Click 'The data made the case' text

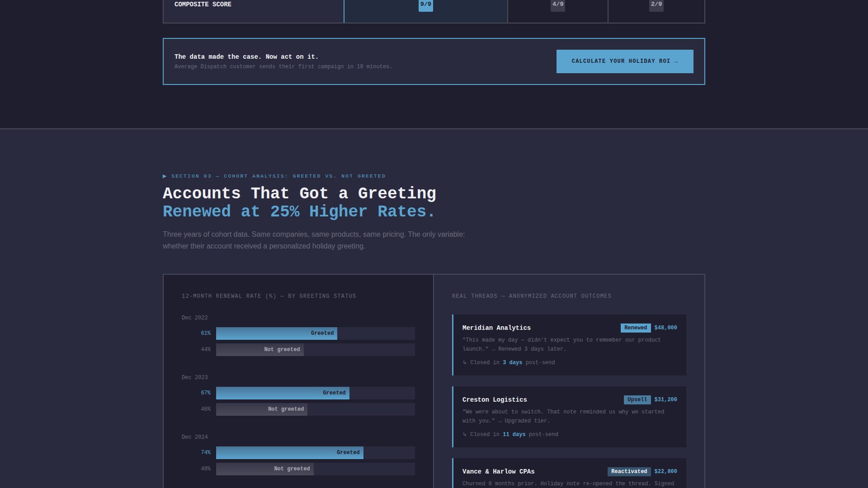pos(246,57)
